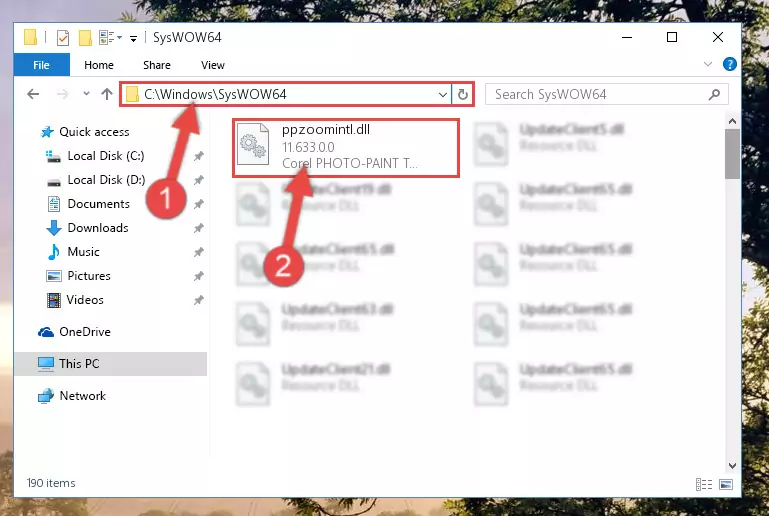Click the search magnifier icon
This screenshot has width=769, height=516.
point(715,94)
